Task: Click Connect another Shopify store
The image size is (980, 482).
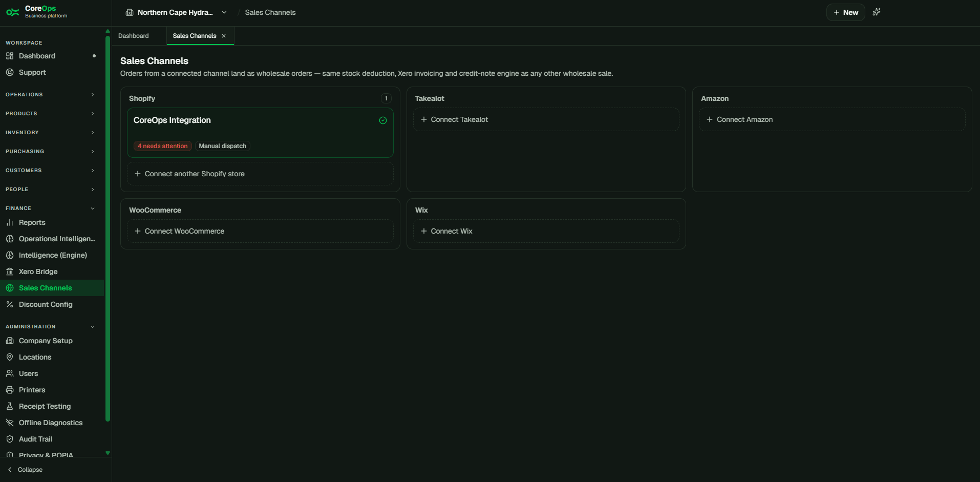Action: [x=260, y=174]
